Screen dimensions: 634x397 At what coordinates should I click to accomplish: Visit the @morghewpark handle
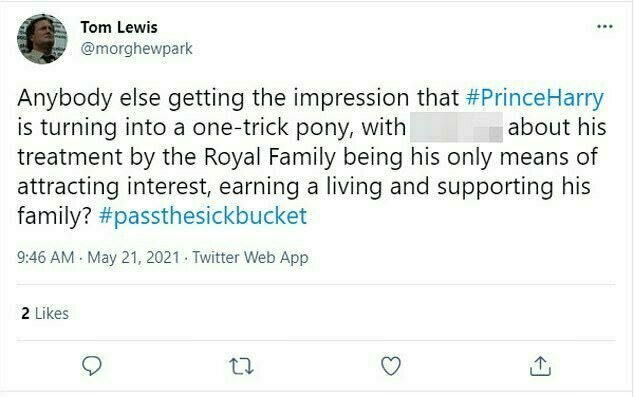pos(137,49)
